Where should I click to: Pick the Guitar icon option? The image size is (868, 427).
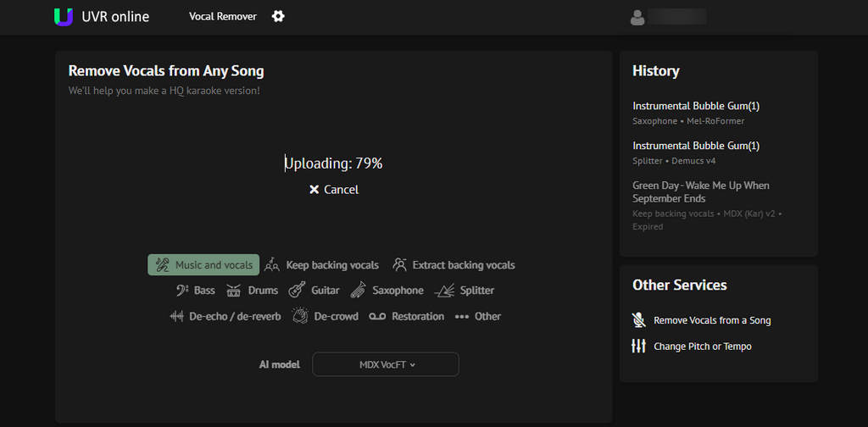pos(298,289)
